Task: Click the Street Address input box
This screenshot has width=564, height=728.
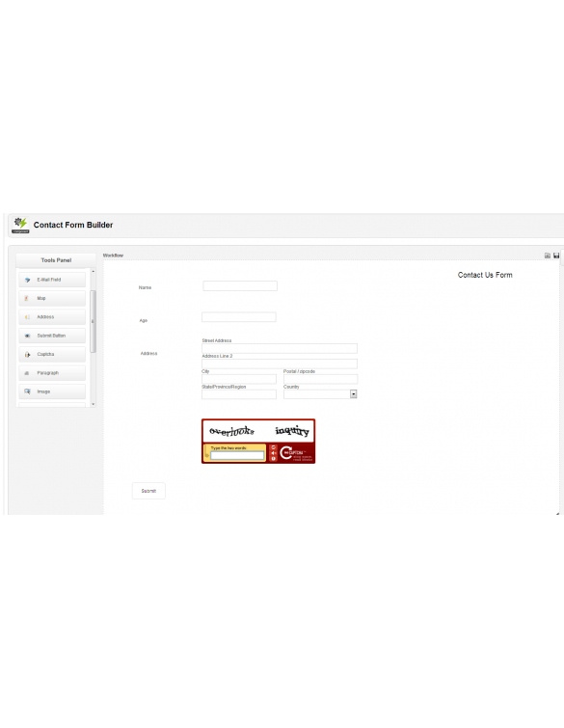Action: click(280, 348)
